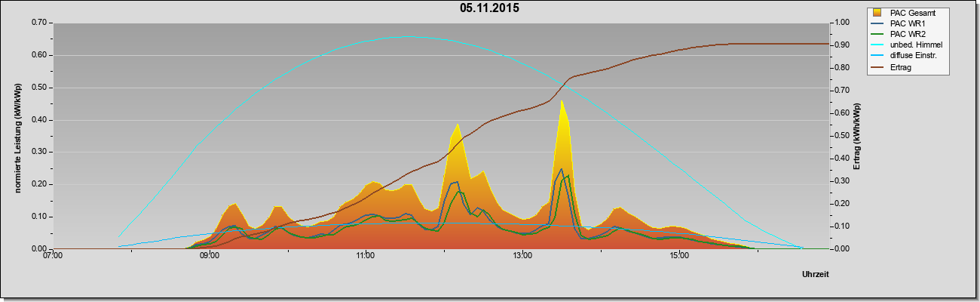Click the Uhrzeit axis title
The width and height of the screenshot is (980, 302).
pyautogui.click(x=816, y=276)
